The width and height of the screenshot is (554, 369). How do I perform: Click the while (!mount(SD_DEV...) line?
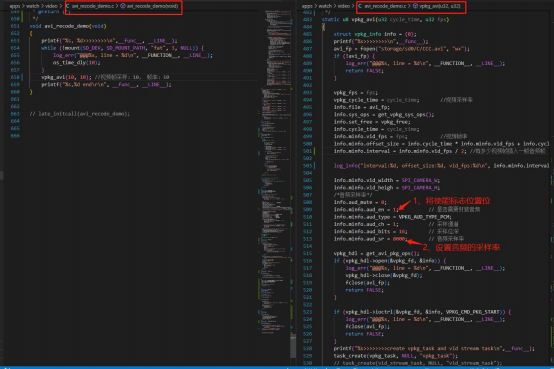[x=122, y=48]
